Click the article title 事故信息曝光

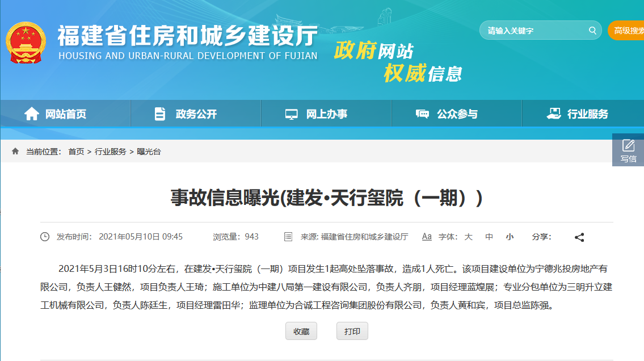tap(326, 198)
